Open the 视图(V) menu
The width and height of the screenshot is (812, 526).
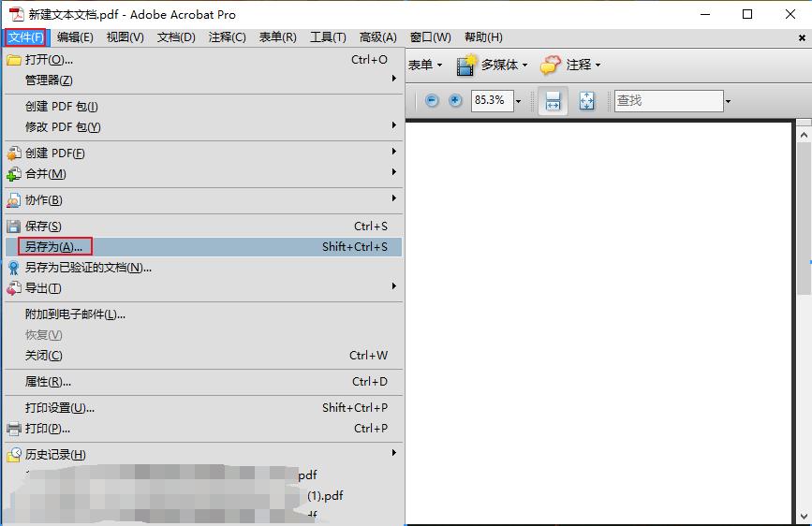pos(125,37)
